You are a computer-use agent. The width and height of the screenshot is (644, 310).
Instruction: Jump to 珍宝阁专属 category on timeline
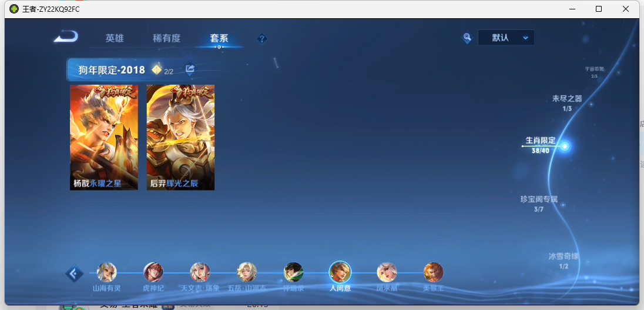click(x=539, y=203)
